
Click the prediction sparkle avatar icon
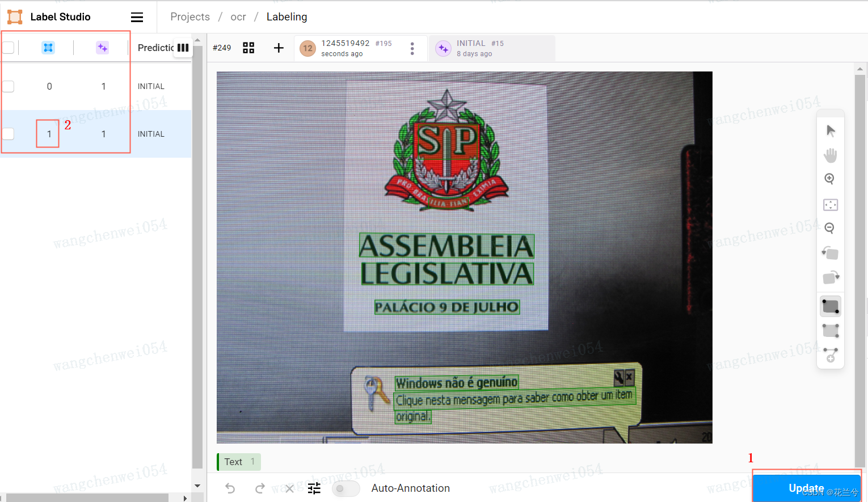443,48
